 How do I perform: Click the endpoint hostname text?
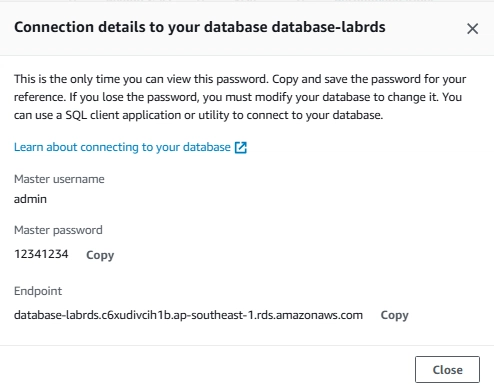(188, 315)
